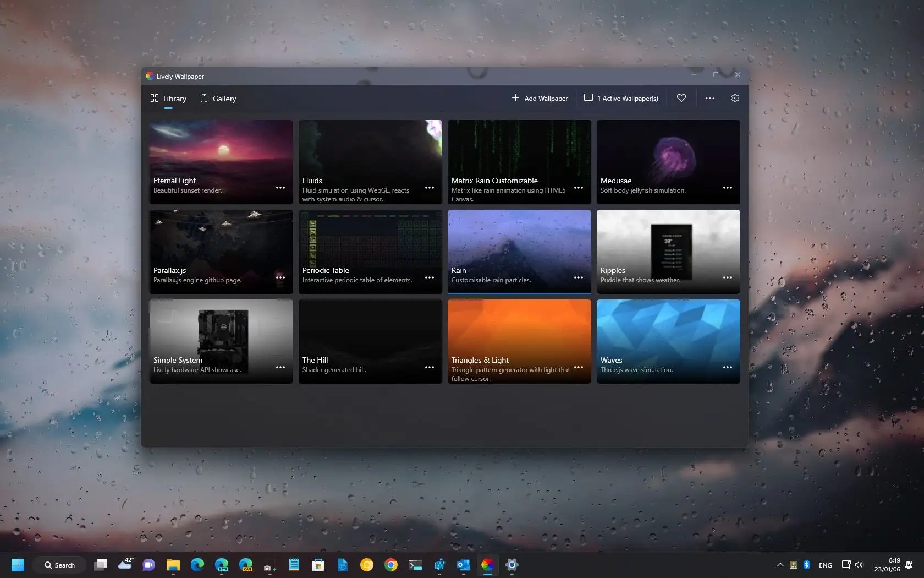Open the Lively Wallpaper settings gear
Screen dimensions: 924x578
pyautogui.click(x=735, y=98)
